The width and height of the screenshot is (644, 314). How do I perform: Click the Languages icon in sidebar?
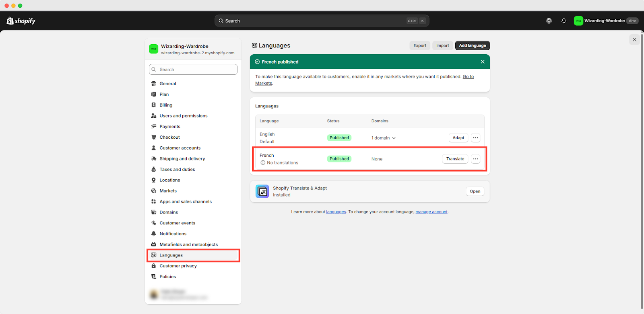point(154,255)
